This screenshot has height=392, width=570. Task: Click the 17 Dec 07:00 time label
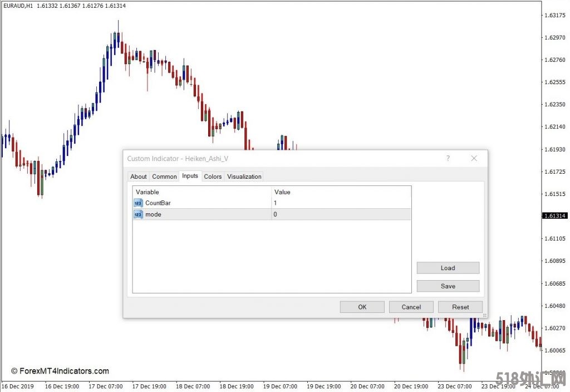click(x=105, y=386)
